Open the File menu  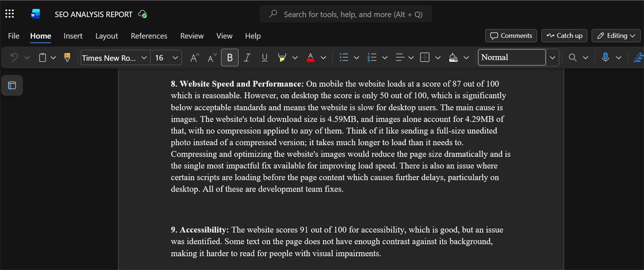click(x=14, y=36)
